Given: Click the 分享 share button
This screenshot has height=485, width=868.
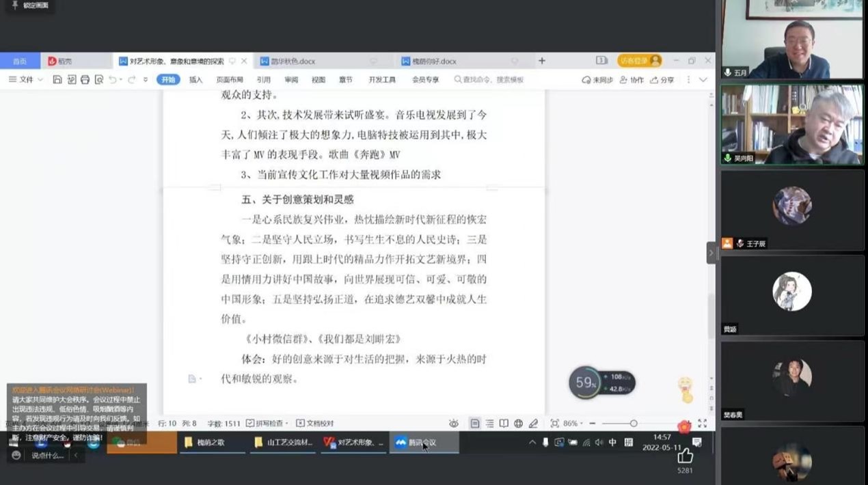Looking at the screenshot, I should (x=663, y=80).
